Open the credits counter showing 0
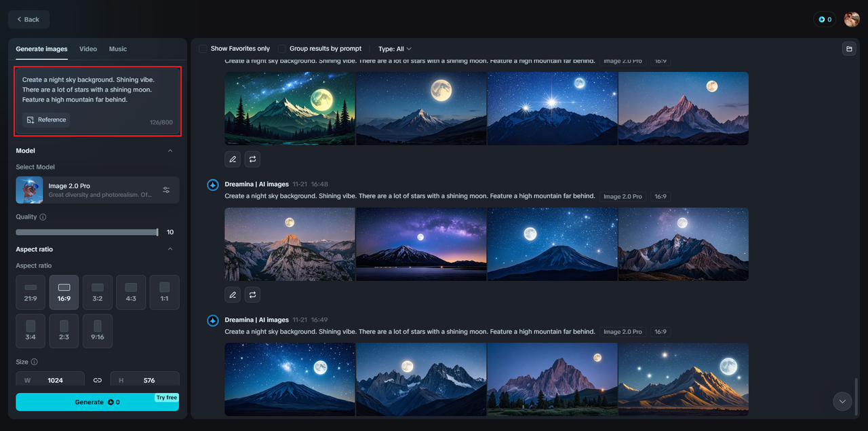Screen dimensions: 868x431 click(825, 20)
